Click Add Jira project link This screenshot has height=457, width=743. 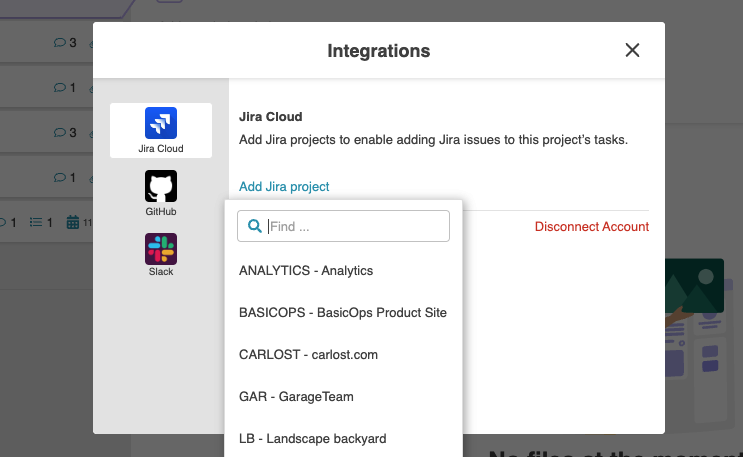(x=284, y=187)
